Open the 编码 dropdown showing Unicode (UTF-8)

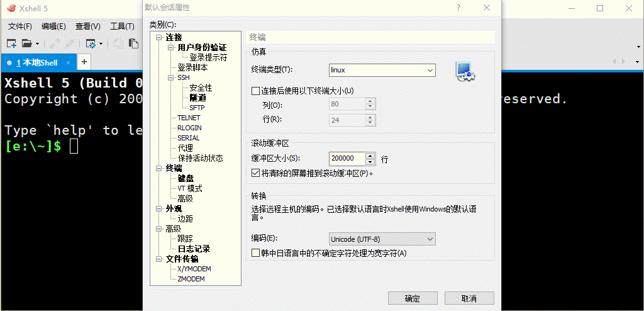coord(382,239)
